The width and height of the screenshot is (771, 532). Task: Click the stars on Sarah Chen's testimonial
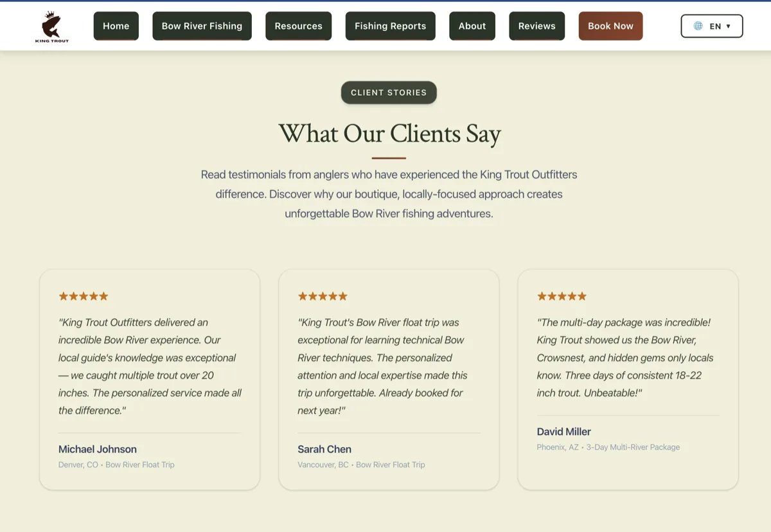click(322, 296)
